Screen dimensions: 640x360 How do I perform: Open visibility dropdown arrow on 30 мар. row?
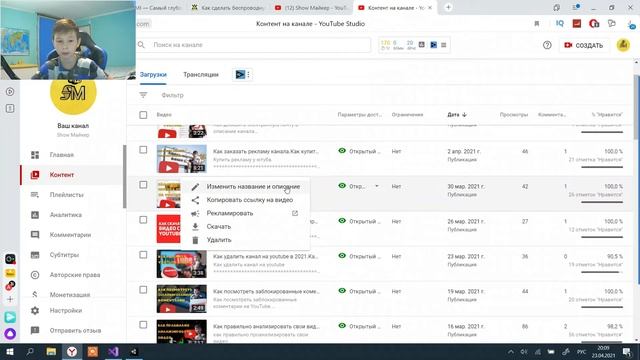377,186
